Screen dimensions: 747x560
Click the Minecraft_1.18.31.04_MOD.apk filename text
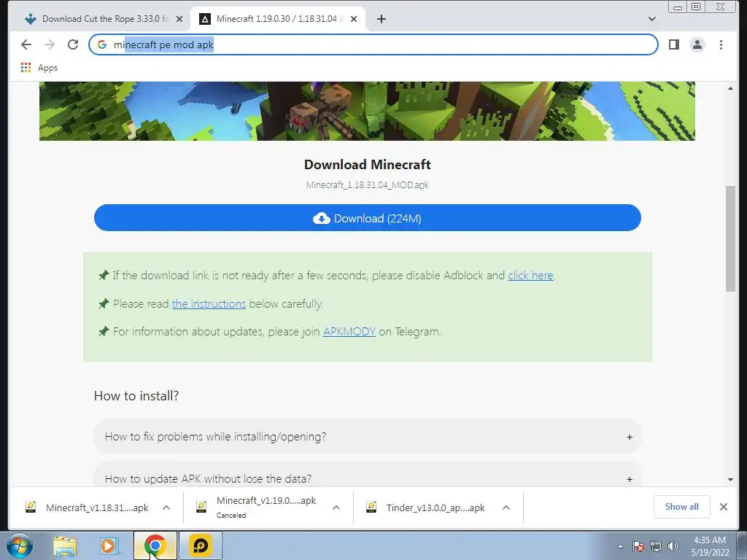(x=368, y=185)
